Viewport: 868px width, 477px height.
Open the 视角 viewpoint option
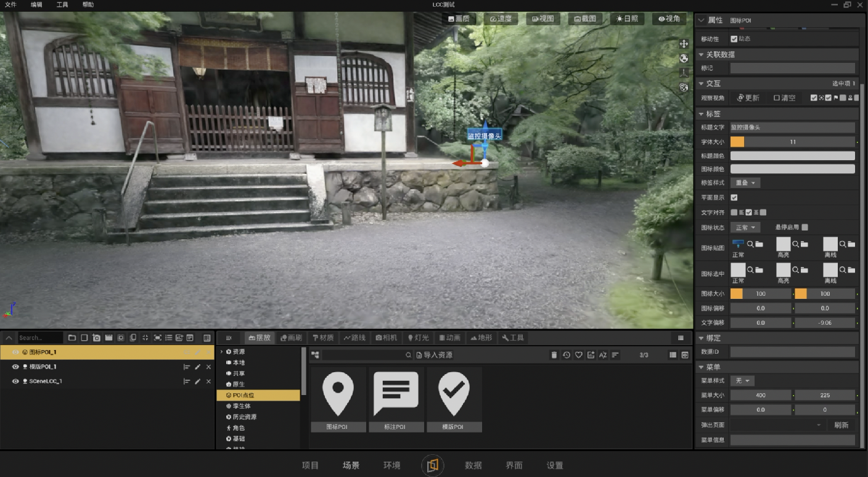(x=669, y=19)
